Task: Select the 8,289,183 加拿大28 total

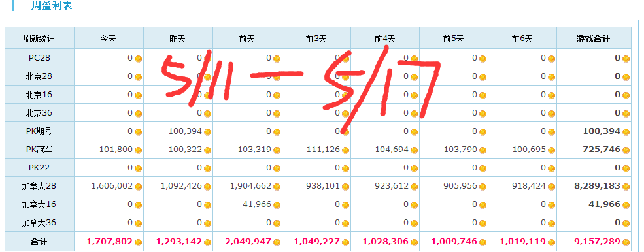Action: [x=597, y=186]
